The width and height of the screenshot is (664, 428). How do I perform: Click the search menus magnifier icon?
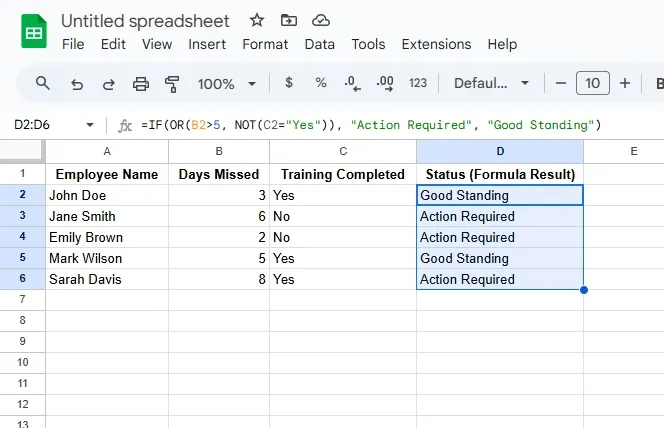(x=43, y=83)
